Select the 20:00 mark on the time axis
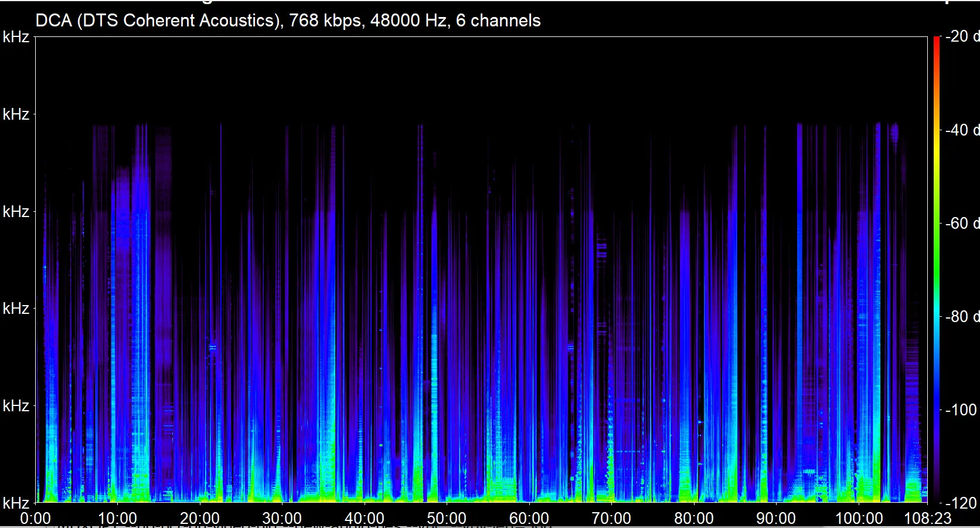Screen dimensions: 980x528 point(200,518)
